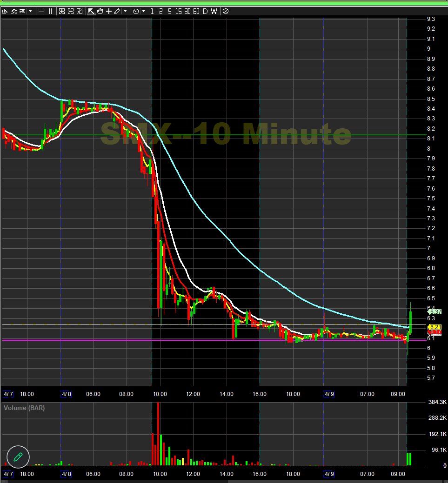The width and height of the screenshot is (448, 483).
Task: Select the pencil drawing tool
Action: (116, 11)
